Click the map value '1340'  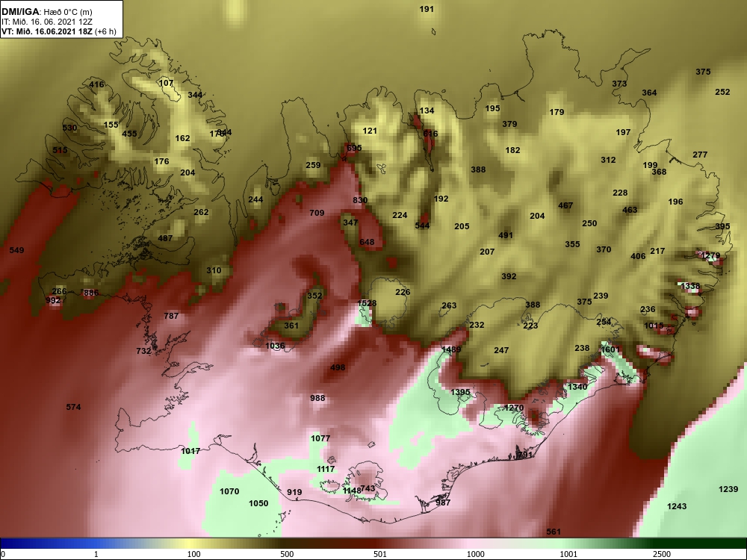pos(577,387)
